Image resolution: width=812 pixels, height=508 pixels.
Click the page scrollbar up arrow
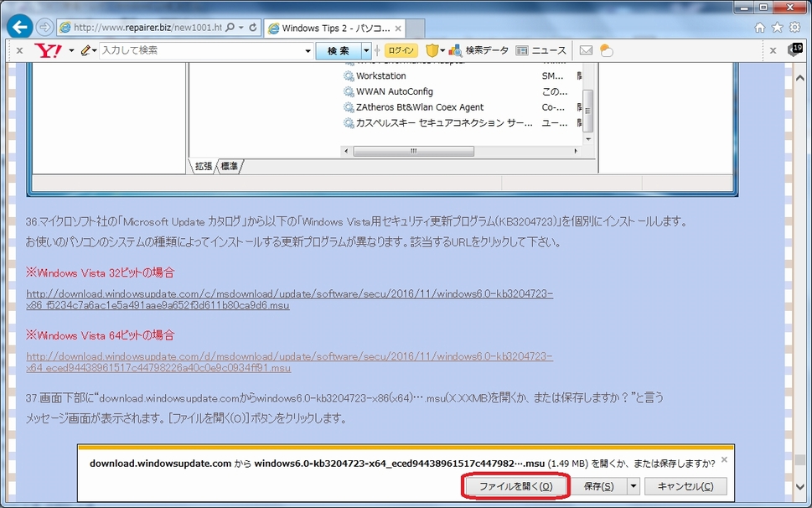tap(800, 78)
